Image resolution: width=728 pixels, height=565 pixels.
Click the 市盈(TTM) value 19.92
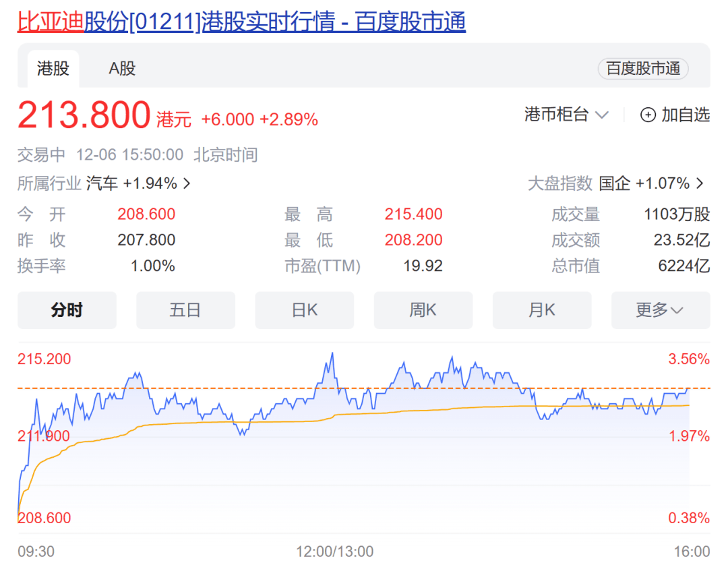click(423, 266)
